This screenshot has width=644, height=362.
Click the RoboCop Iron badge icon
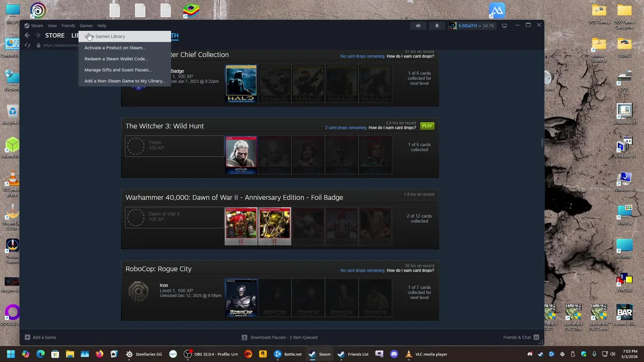138,291
